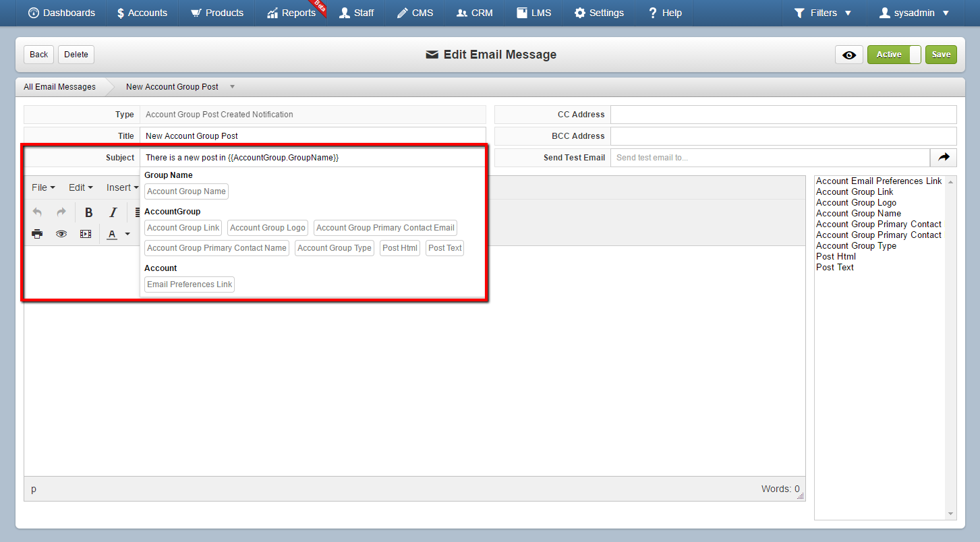This screenshot has height=542, width=980.
Task: Click the green Save button
Action: click(x=941, y=55)
